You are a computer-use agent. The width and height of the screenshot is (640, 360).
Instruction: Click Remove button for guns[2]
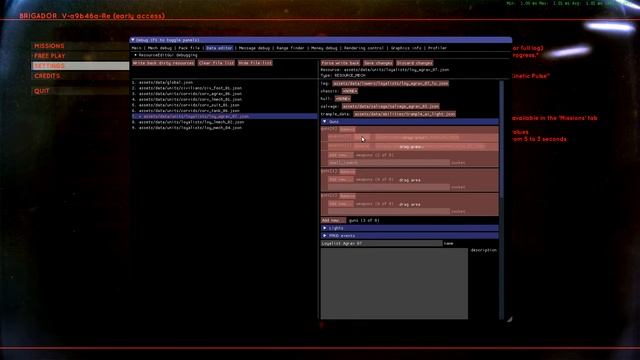pos(347,196)
